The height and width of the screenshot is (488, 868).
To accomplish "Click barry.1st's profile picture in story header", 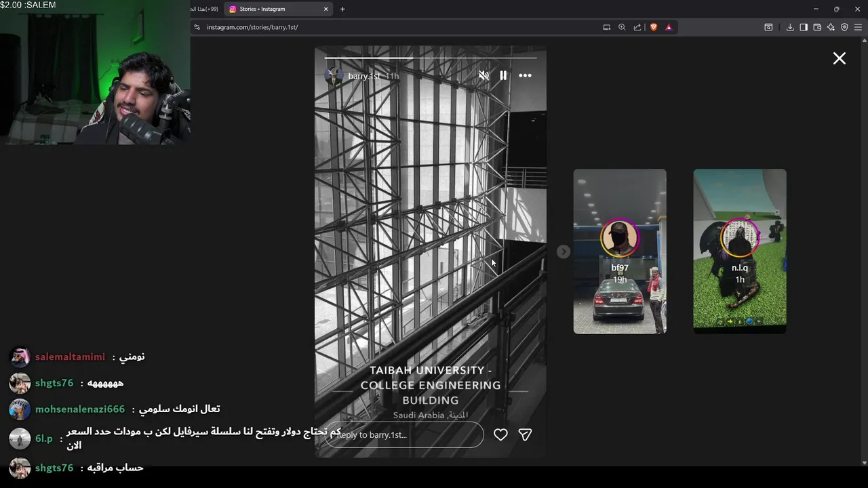I will (x=334, y=76).
